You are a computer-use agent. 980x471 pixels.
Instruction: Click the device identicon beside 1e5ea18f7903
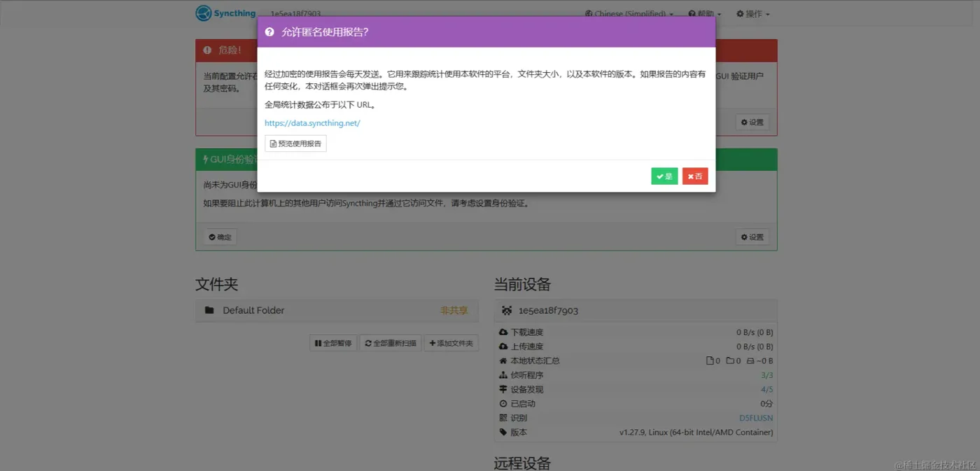point(507,311)
